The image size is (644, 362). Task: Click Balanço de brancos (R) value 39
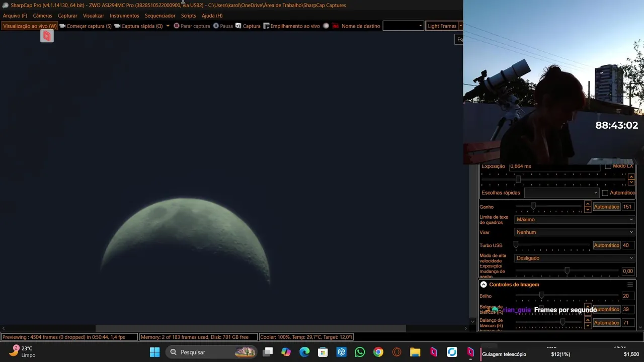[x=628, y=309]
